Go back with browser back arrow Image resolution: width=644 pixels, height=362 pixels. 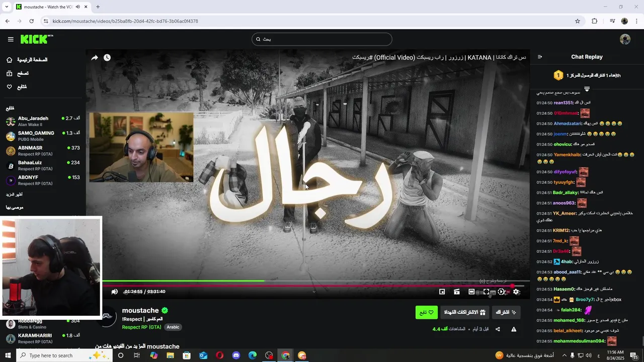7,21
